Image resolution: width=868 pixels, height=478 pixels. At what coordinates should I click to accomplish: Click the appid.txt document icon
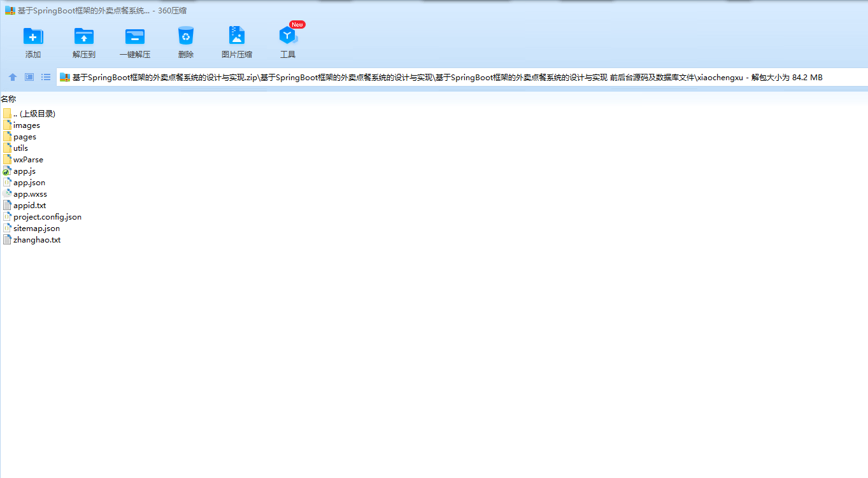tap(7, 205)
